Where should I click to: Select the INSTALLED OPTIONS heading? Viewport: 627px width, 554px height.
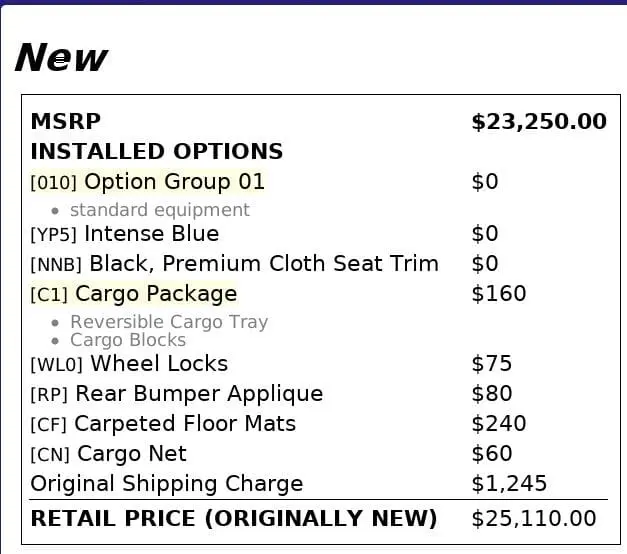(157, 152)
